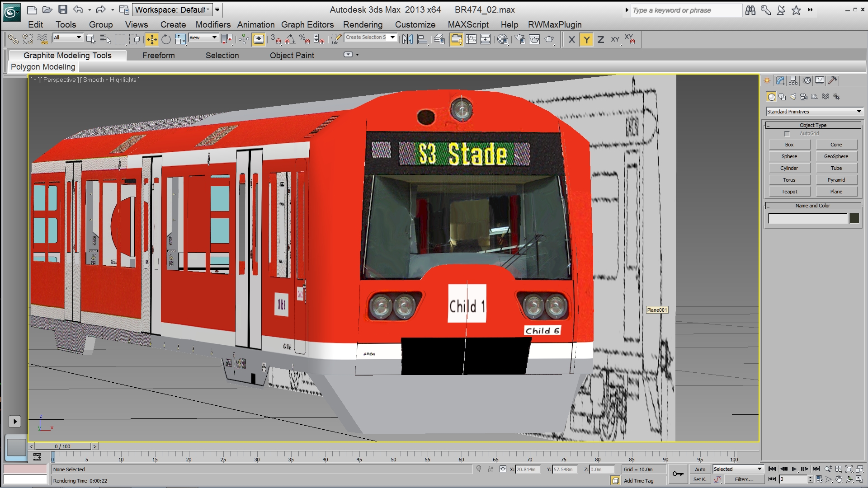The height and width of the screenshot is (488, 868).
Task: Activate the Select and Rotate tool
Action: tap(166, 40)
